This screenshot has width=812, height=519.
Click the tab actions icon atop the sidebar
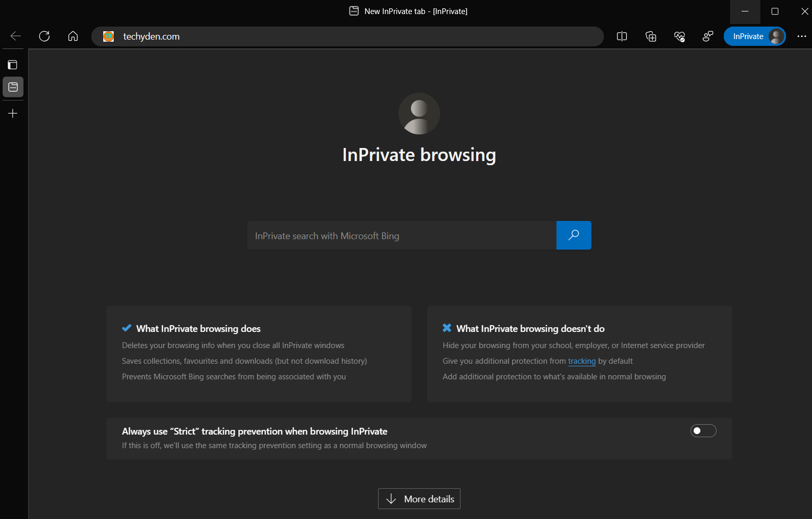[13, 64]
